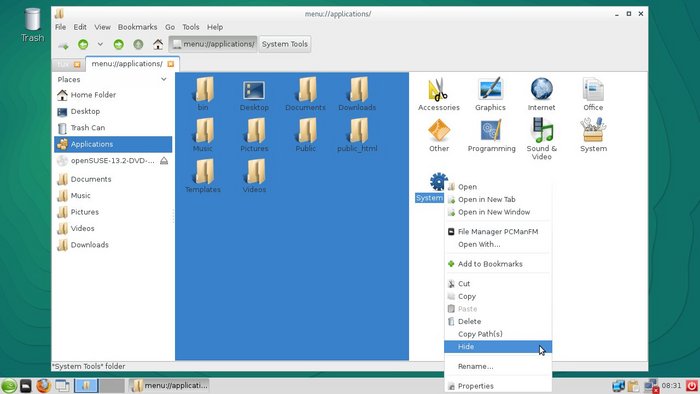Open the Internet category icon

542,89
